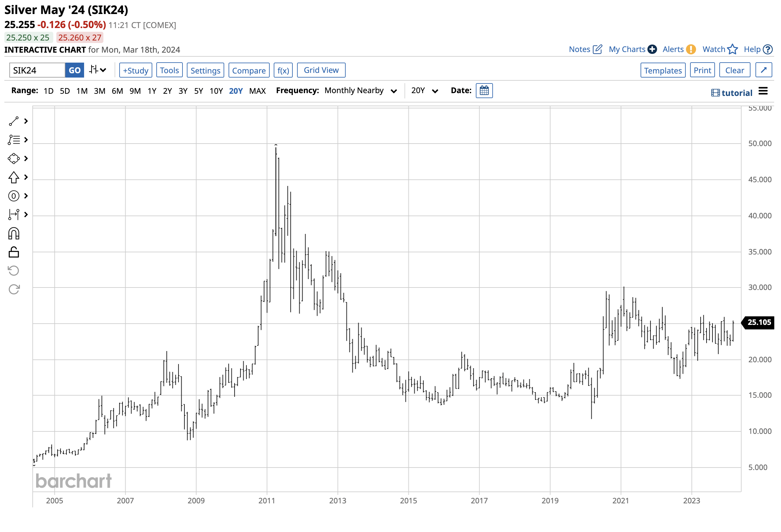This screenshot has width=781, height=532.
Task: Click the Watch star icon
Action: pos(732,50)
